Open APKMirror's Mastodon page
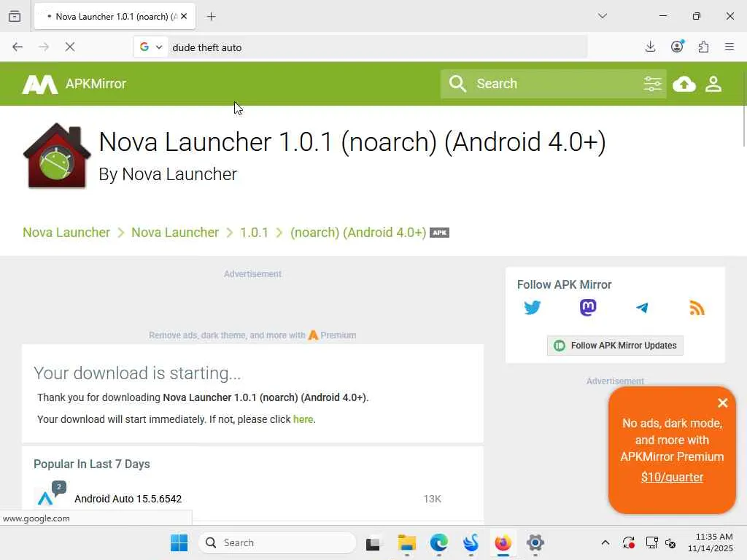 [588, 308]
